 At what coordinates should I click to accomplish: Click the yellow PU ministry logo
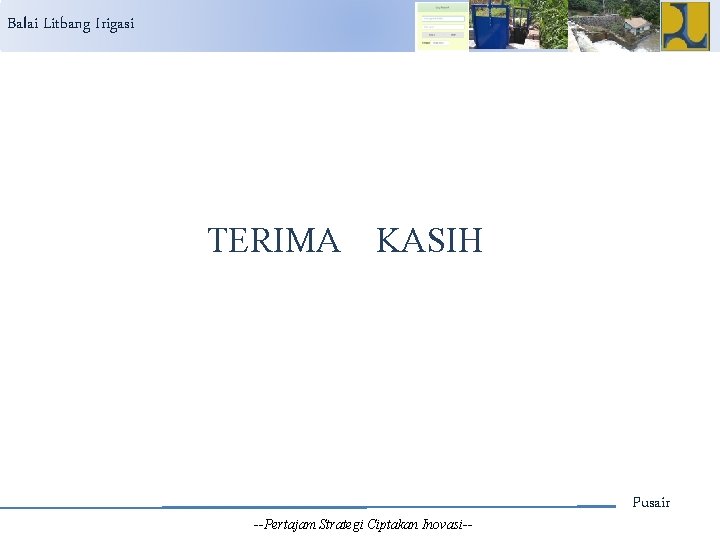tap(685, 26)
